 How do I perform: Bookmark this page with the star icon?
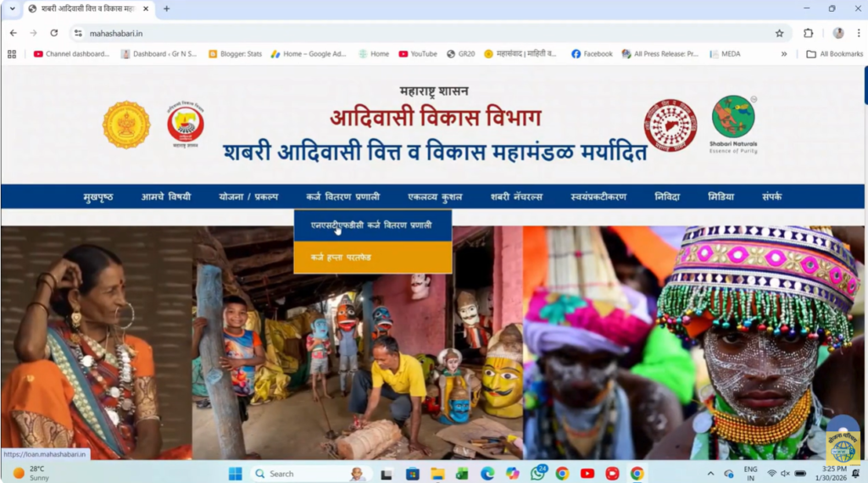779,33
